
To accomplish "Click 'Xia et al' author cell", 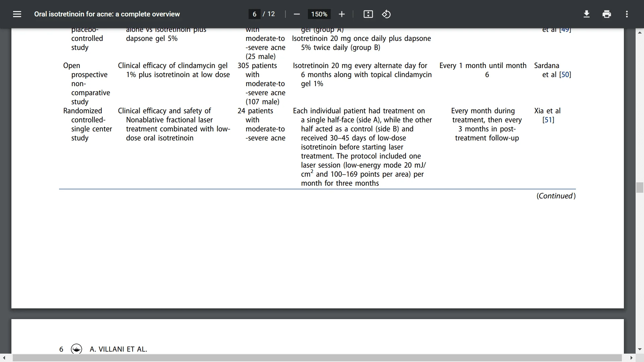I will pos(547,111).
